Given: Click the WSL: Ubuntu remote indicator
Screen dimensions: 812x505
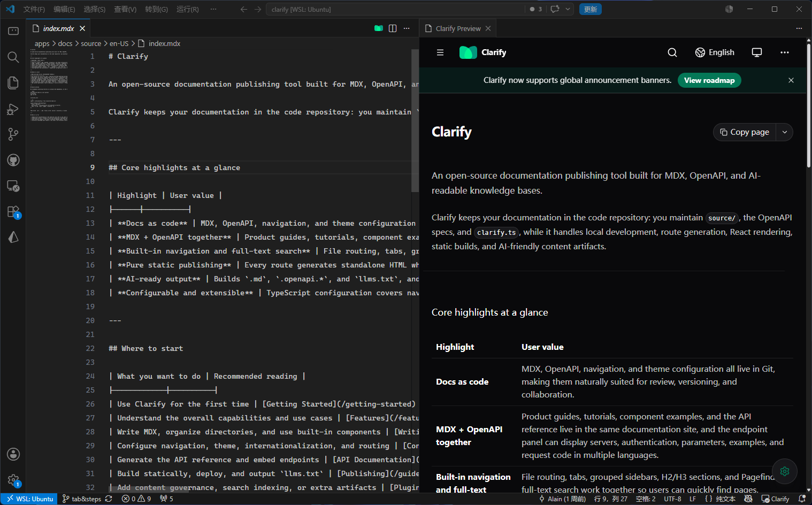Looking at the screenshot, I should click(x=30, y=499).
